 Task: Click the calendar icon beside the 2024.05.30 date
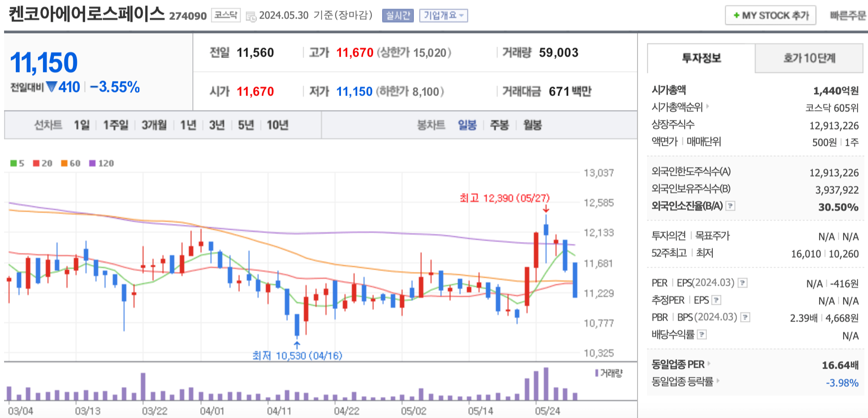[251, 17]
